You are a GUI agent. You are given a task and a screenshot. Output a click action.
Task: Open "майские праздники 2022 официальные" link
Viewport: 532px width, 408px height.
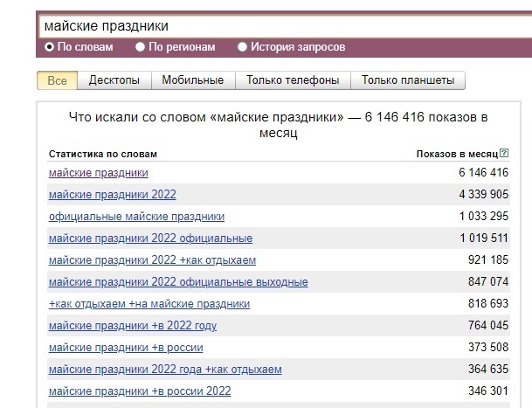point(150,239)
